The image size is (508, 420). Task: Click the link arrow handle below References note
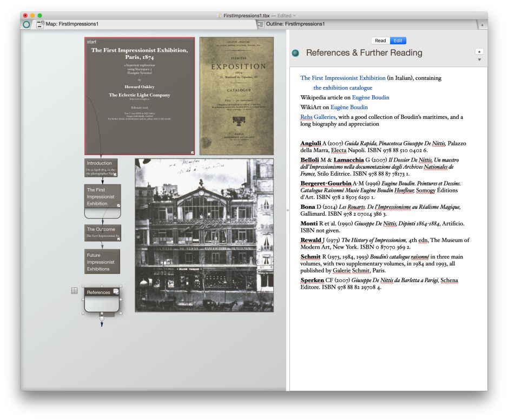click(x=101, y=323)
